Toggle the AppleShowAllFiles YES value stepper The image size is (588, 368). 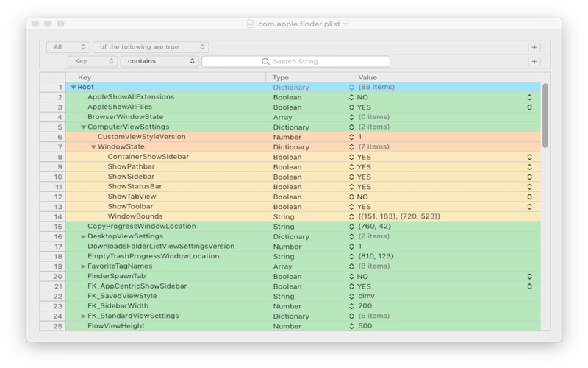[x=529, y=107]
